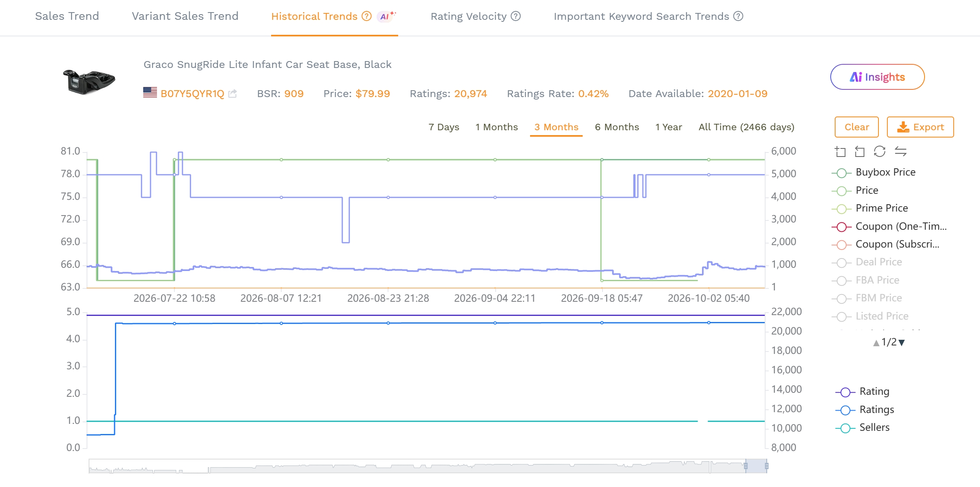Screen dimensions: 980x487
Task: Go to previous legend page arrow
Action: [876, 343]
